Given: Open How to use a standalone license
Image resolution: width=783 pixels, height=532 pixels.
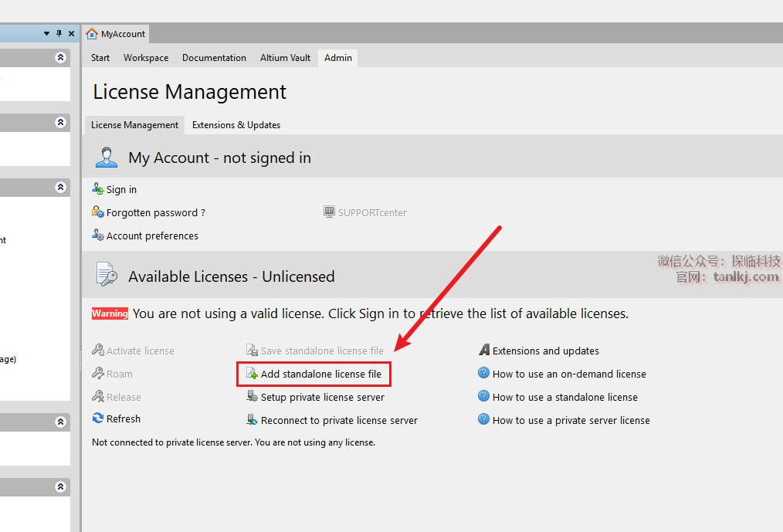Looking at the screenshot, I should tap(565, 398).
